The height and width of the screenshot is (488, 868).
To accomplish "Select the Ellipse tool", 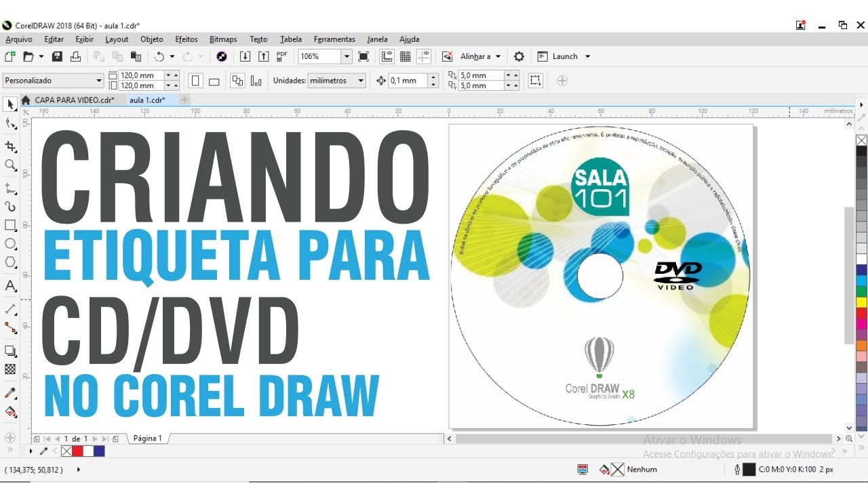I will (x=10, y=243).
